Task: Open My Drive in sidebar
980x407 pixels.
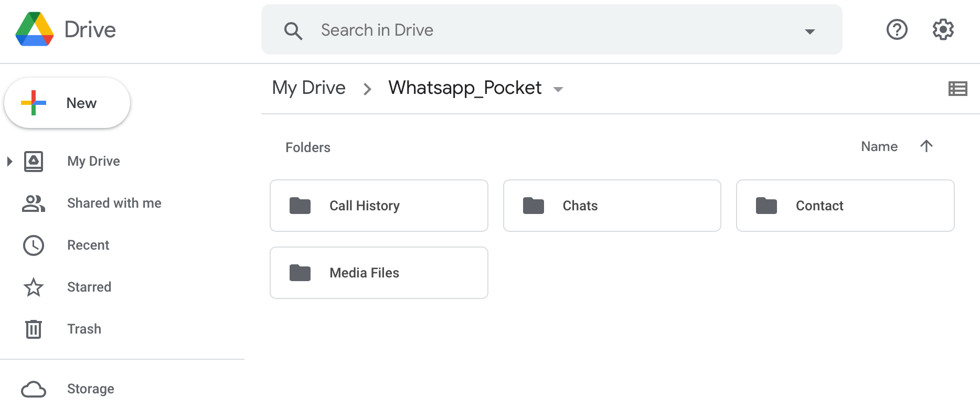Action: tap(93, 161)
